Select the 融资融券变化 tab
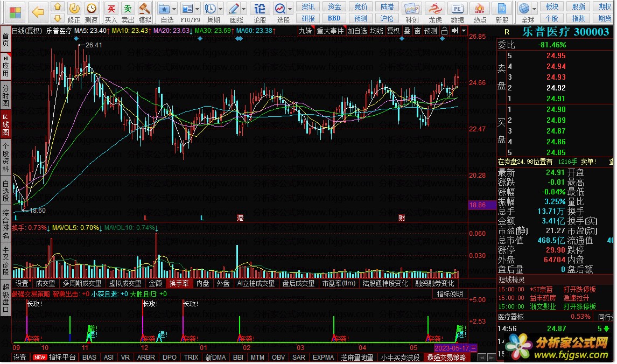This screenshot has height=364, width=617. 434,283
